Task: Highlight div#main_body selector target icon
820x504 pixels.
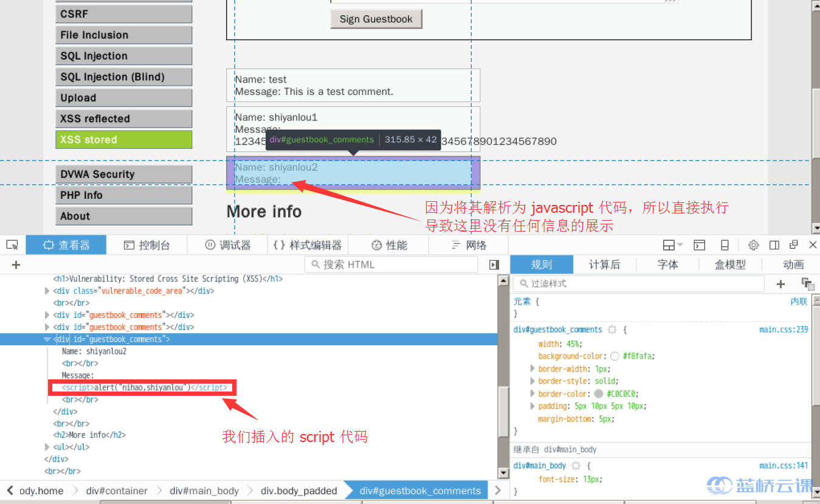Action: coord(576,466)
